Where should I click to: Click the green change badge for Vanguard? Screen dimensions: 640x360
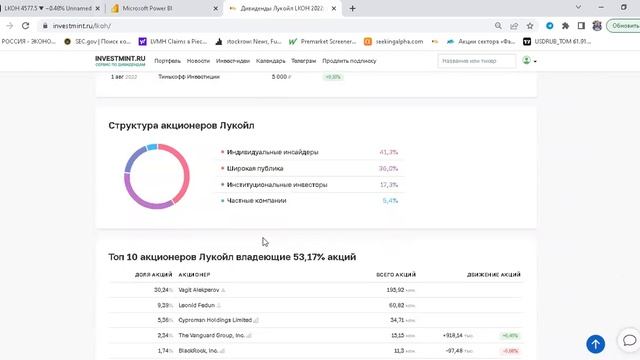pos(510,336)
